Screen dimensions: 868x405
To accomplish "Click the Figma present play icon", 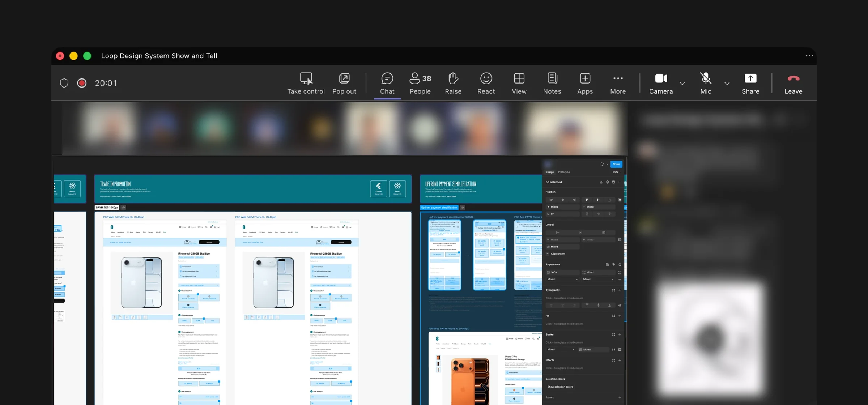I will tap(602, 164).
